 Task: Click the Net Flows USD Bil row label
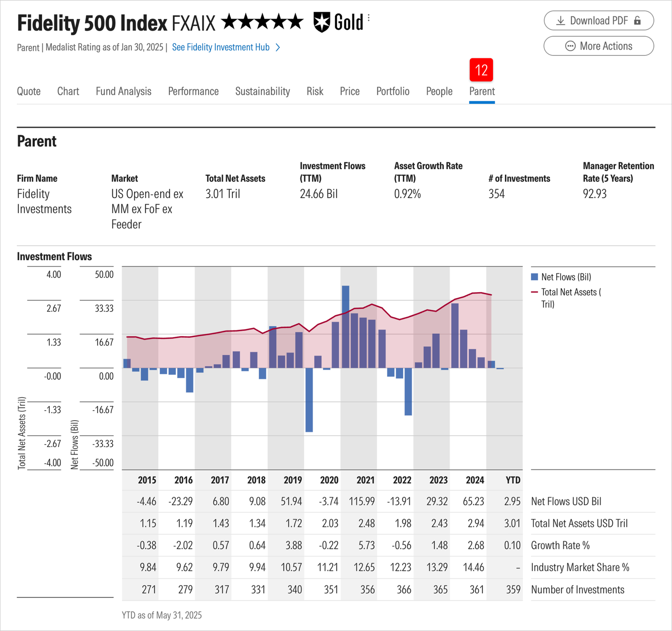566,501
